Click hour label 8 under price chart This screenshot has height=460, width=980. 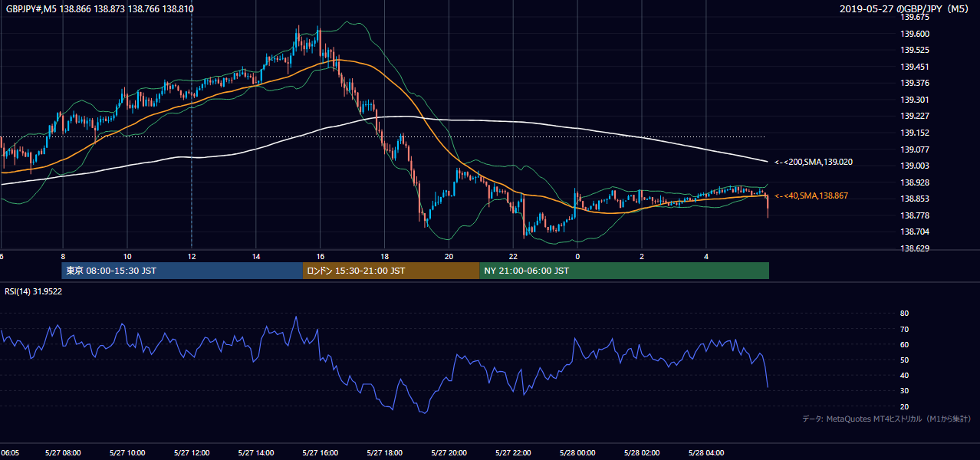tap(63, 256)
